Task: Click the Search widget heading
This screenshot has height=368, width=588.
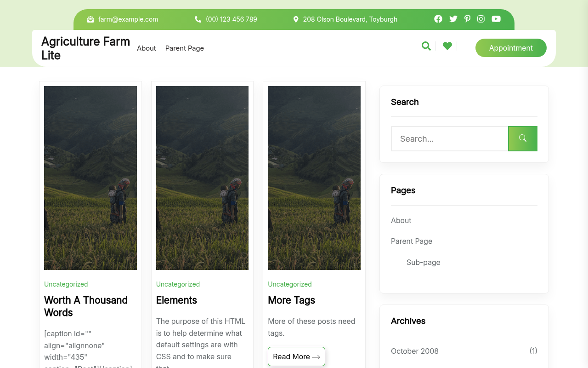Action: click(x=405, y=102)
